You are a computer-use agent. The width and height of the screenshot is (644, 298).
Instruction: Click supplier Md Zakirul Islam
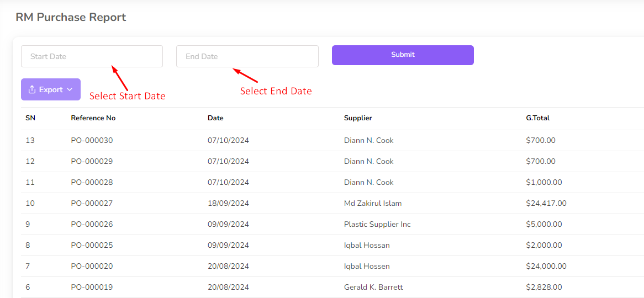tap(373, 204)
